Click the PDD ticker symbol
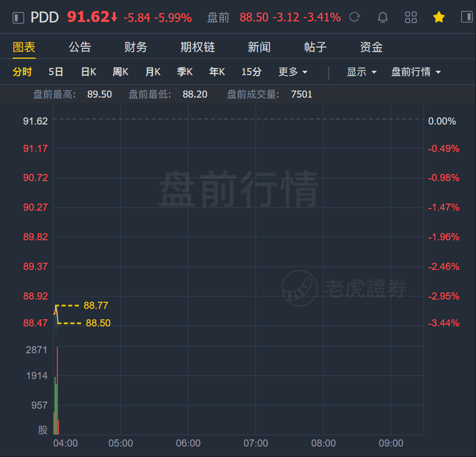The height and width of the screenshot is (457, 476). 44,18
